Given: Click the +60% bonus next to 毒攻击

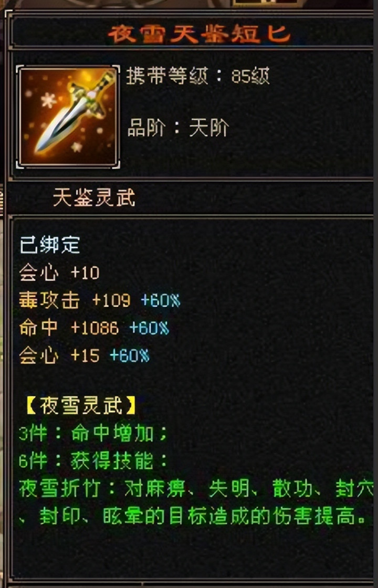Looking at the screenshot, I should pyautogui.click(x=161, y=300).
